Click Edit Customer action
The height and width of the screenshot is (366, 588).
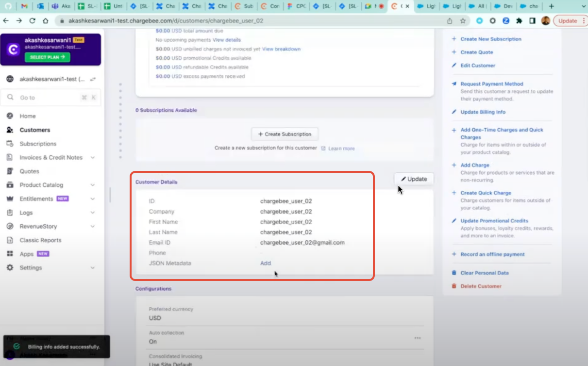pyautogui.click(x=478, y=65)
